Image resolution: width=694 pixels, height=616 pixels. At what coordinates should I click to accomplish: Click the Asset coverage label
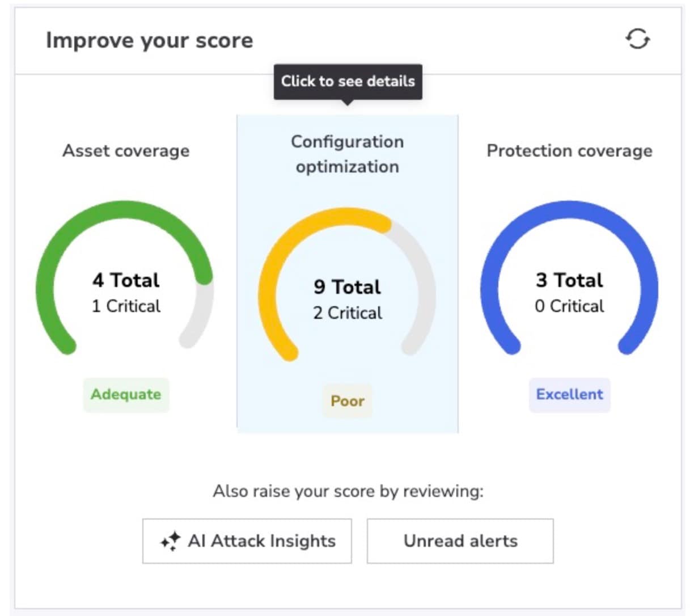click(x=126, y=151)
